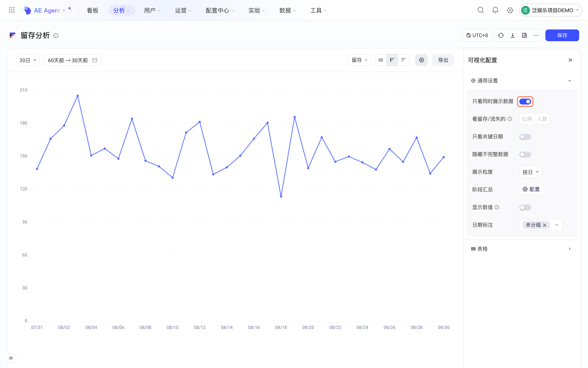Viewport: 588px width, 368px height.
Task: Enable 显示数值 switch
Action: (525, 208)
